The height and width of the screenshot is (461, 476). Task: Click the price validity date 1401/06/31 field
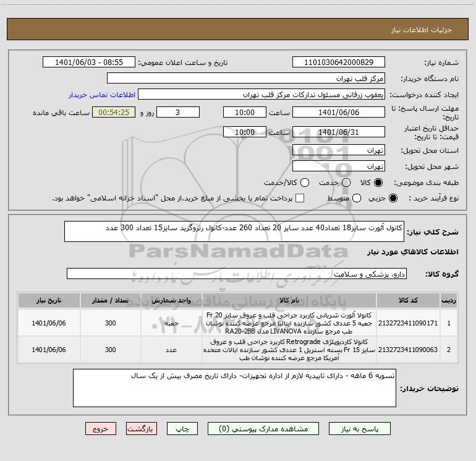[339, 132]
